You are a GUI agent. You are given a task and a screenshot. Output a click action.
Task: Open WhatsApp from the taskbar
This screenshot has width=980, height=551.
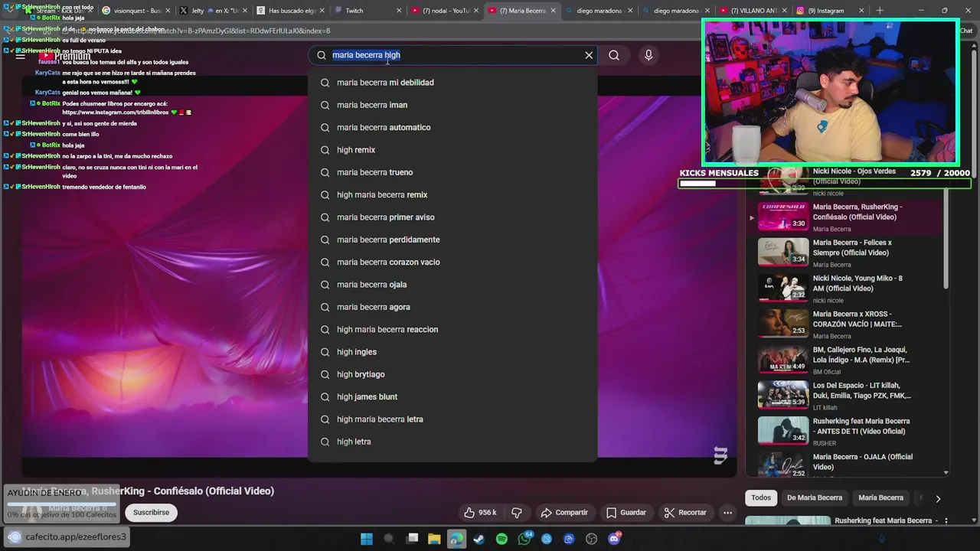(x=524, y=539)
